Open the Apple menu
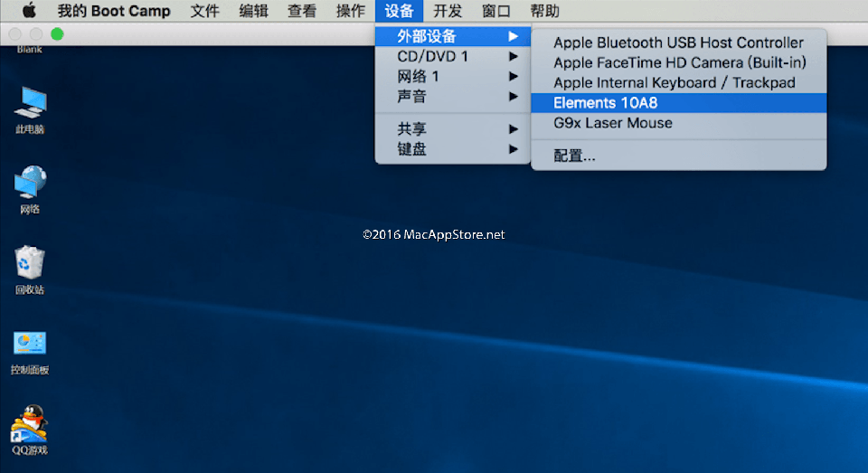Screen dimensions: 868x473 point(29,11)
